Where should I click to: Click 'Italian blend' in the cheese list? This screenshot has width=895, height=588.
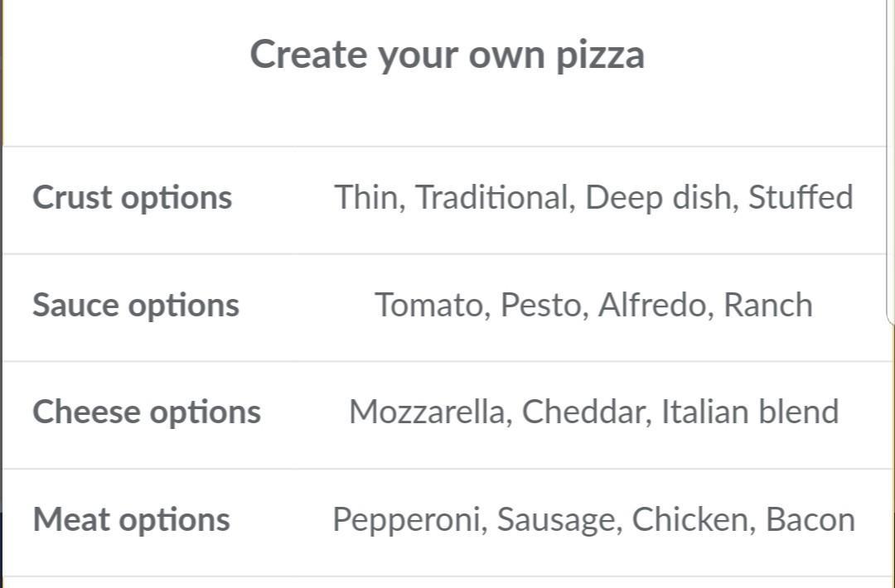[750, 412]
